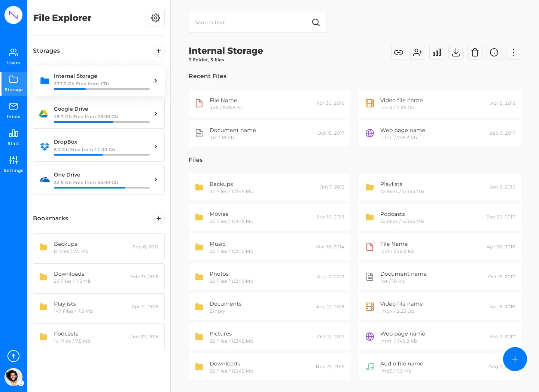Image resolution: width=539 pixels, height=392 pixels.
Task: Open the Users section in sidebar
Action: click(x=13, y=56)
